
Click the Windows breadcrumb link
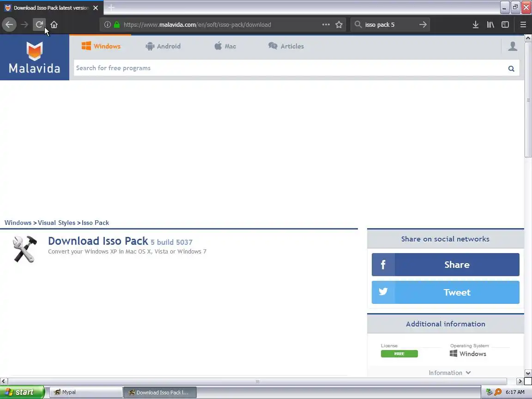tap(18, 223)
